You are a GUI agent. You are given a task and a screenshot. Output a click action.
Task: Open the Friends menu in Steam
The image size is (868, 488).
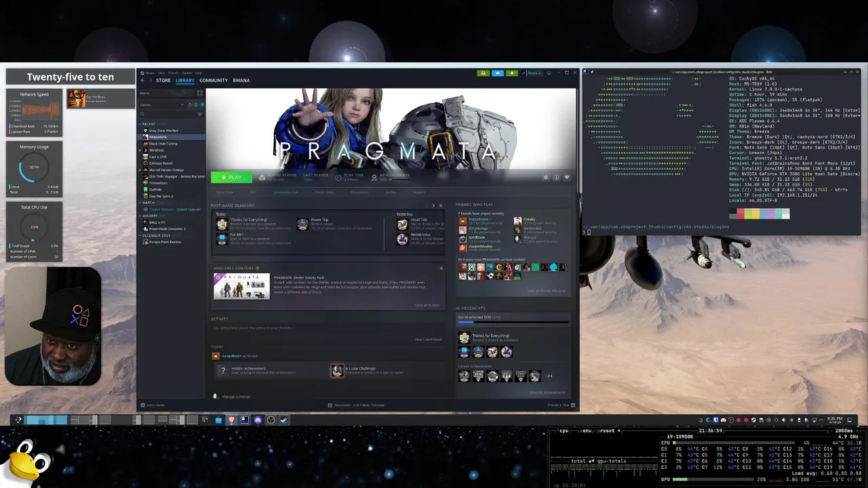tap(173, 73)
